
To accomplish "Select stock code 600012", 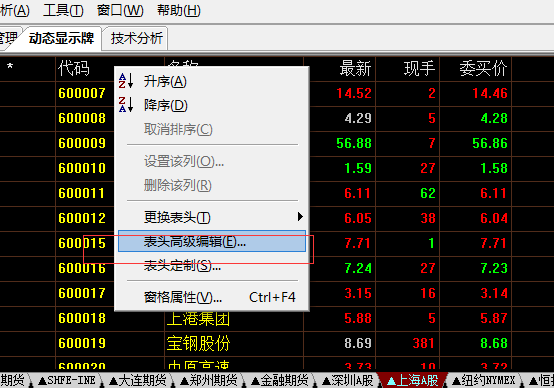I will click(82, 218).
